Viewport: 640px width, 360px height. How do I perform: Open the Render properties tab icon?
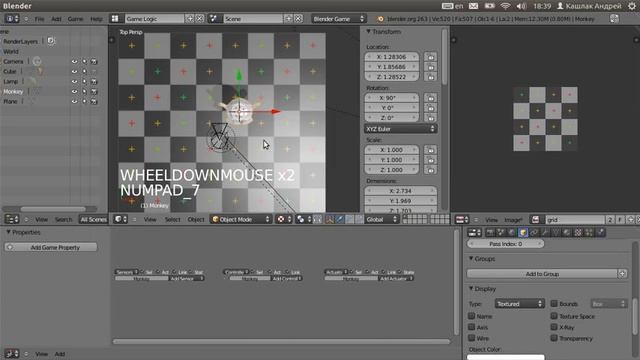(490, 233)
